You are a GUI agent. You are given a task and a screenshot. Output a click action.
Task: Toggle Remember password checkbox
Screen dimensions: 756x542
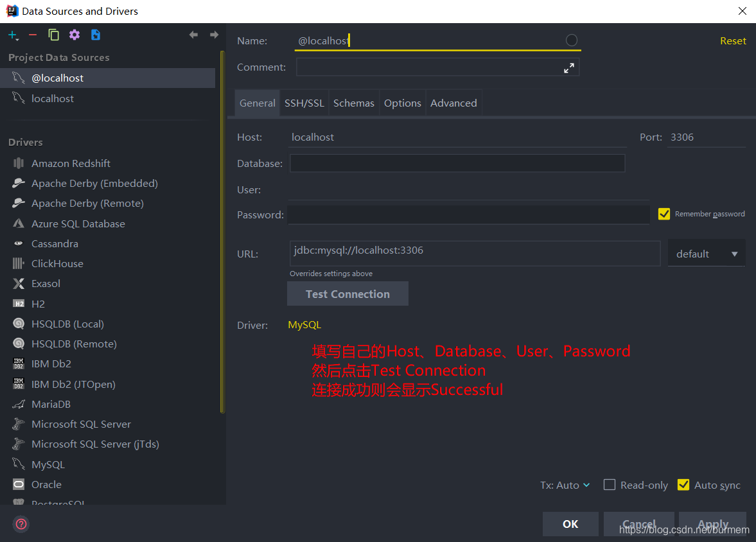click(x=664, y=214)
